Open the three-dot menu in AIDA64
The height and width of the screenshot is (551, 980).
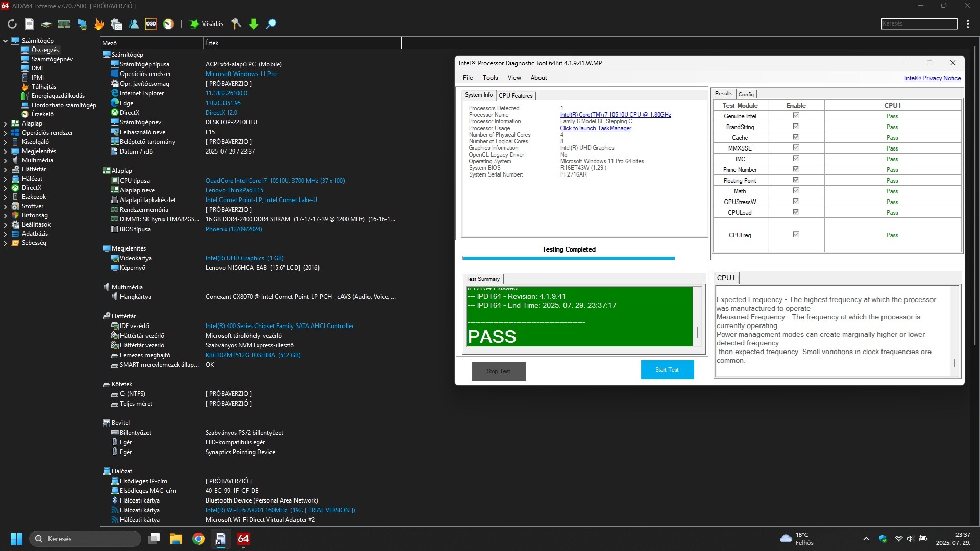point(968,24)
